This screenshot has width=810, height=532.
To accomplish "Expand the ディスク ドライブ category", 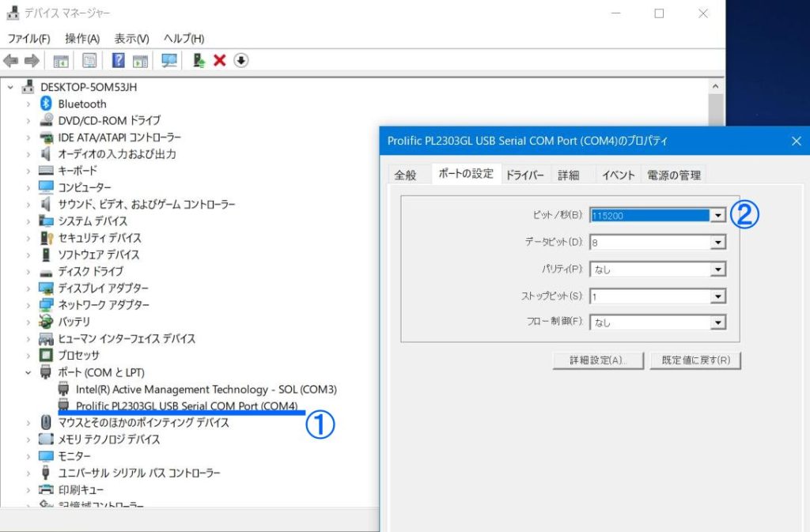I will (28, 272).
